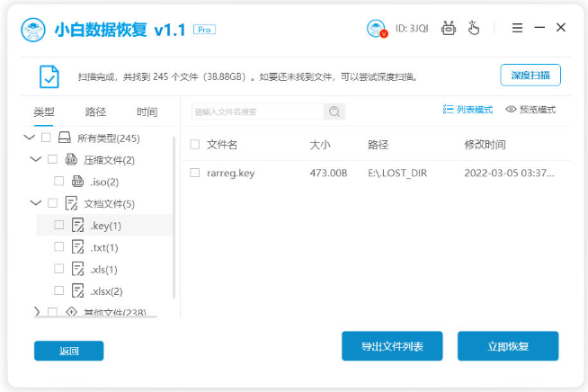Viewport: 588px width, 392px height.
Task: Switch to 列表模式 view
Action: coord(468,109)
